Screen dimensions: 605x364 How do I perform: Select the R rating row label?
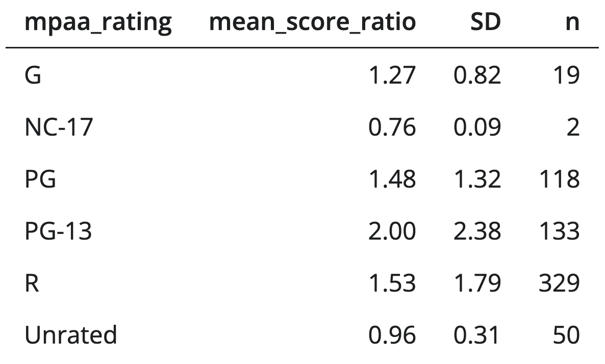(32, 283)
